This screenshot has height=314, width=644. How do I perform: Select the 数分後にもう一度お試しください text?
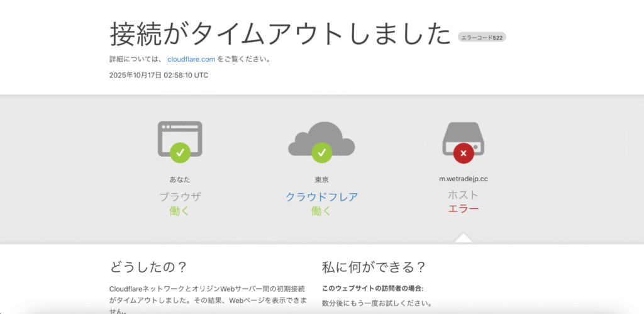click(377, 304)
